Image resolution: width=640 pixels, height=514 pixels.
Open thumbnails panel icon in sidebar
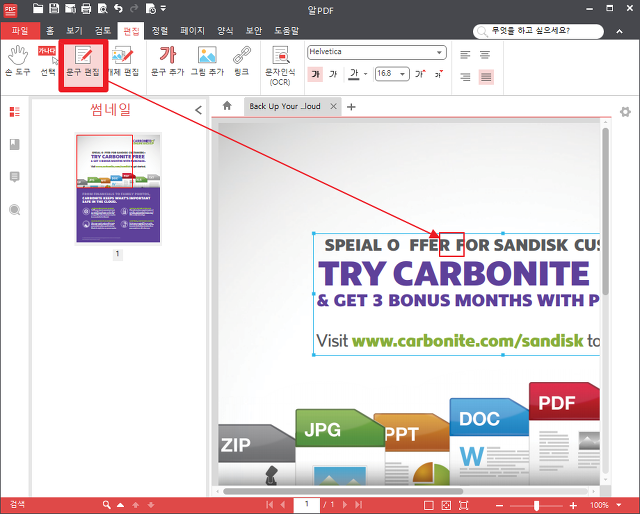15,112
